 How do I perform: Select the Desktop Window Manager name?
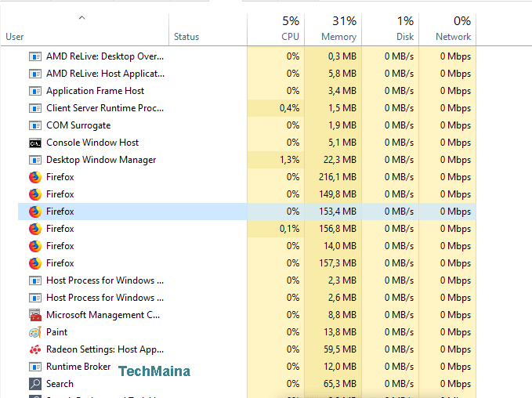click(x=101, y=160)
